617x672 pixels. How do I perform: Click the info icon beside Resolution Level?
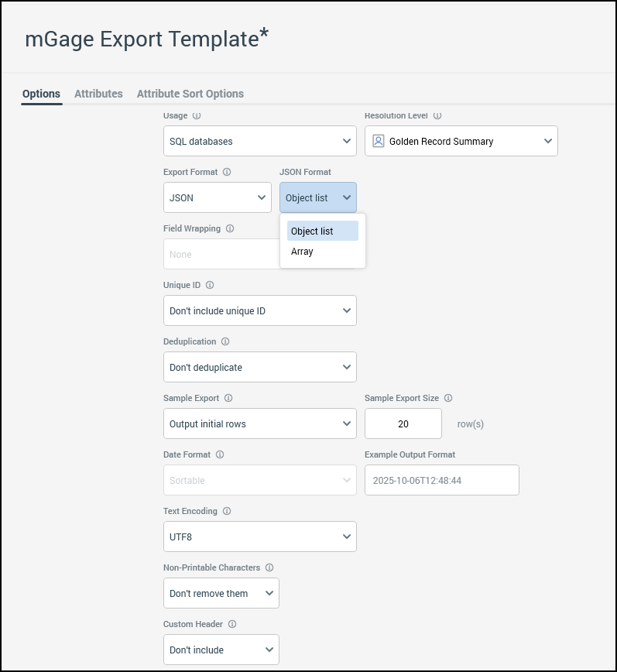coord(437,116)
